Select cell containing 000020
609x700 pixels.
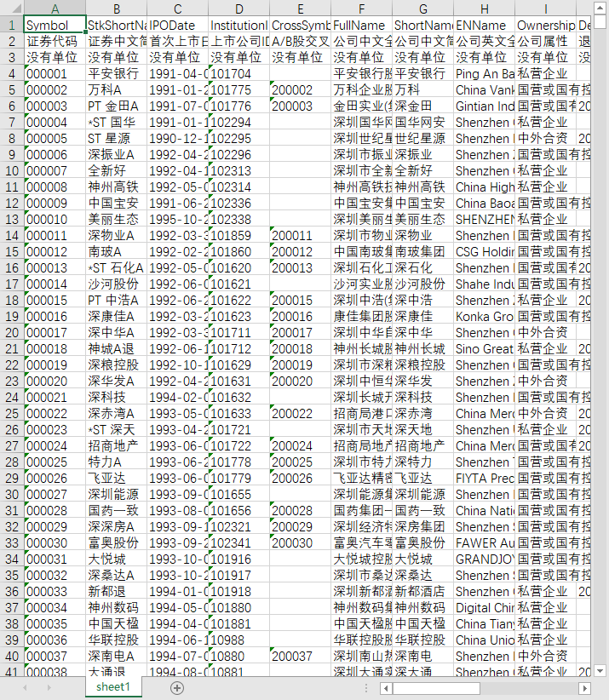(55, 381)
